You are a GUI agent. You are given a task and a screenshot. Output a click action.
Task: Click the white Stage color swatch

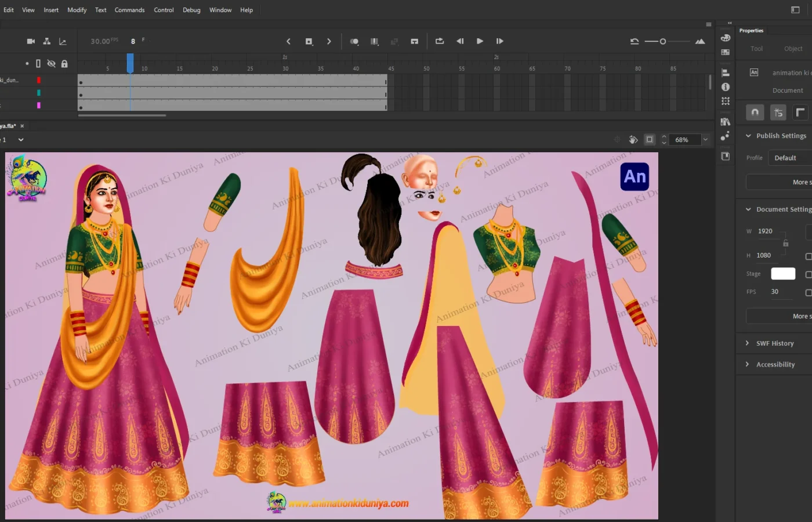pos(782,274)
